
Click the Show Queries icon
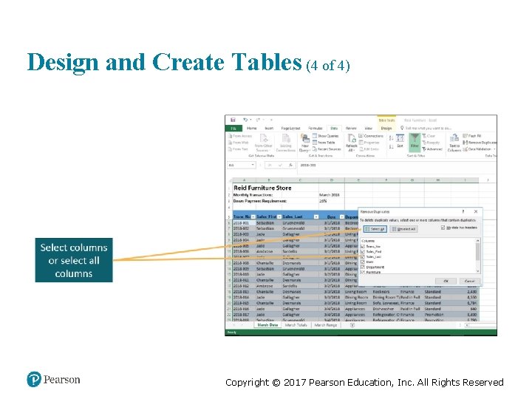point(315,136)
